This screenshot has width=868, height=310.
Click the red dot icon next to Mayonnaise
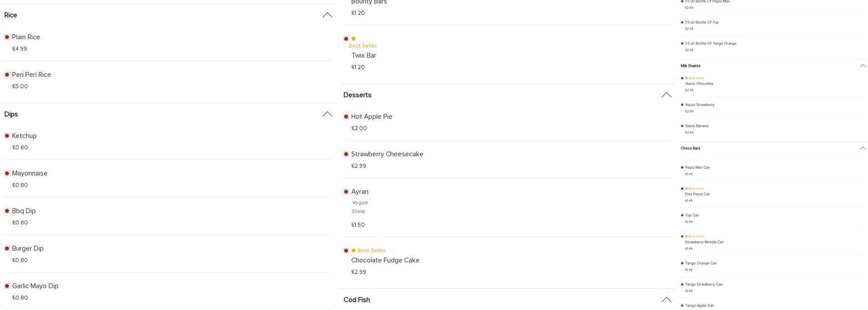(7, 174)
